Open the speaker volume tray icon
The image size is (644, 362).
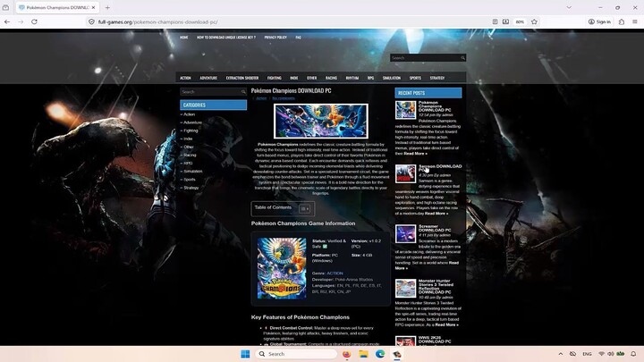pos(610,354)
